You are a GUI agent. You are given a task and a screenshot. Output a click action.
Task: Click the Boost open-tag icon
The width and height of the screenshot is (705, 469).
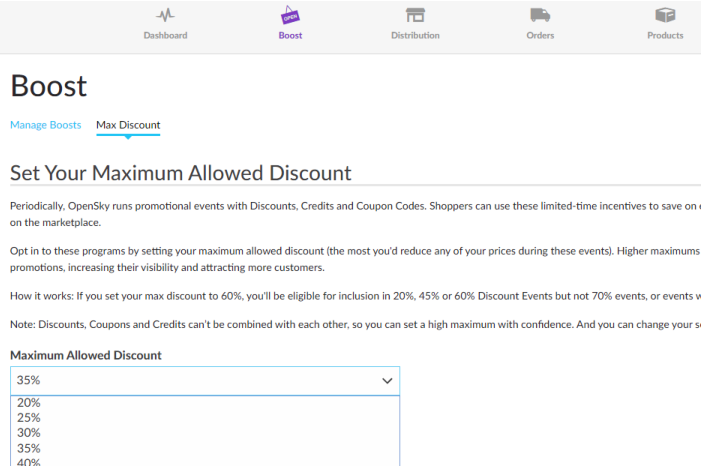290,15
